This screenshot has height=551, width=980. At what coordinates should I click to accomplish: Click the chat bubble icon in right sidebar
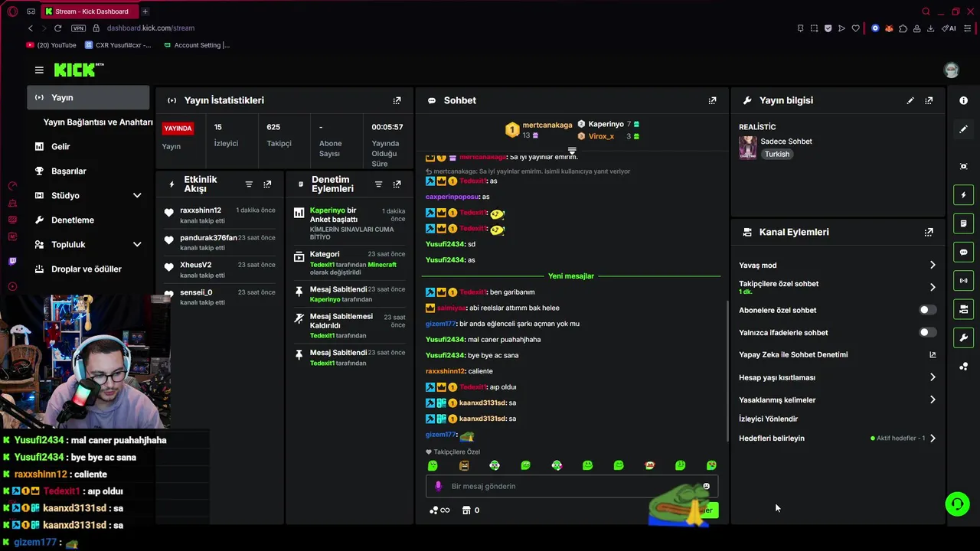click(963, 252)
